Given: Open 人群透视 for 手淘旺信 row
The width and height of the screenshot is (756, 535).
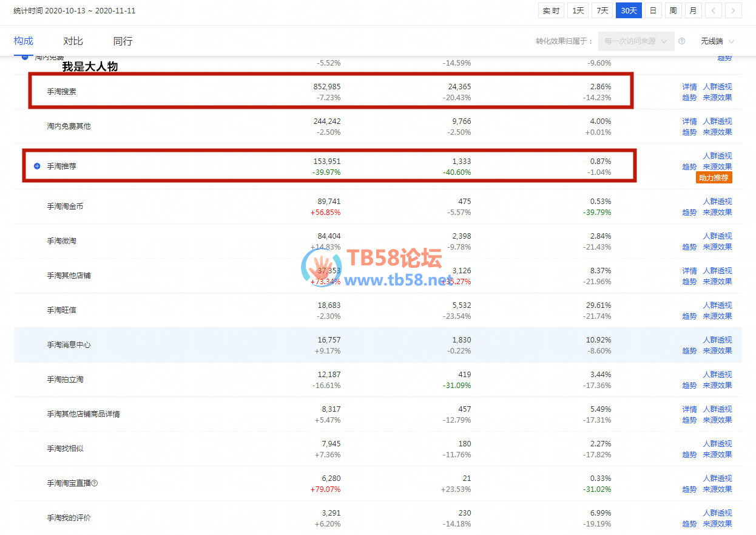Looking at the screenshot, I should 717,305.
